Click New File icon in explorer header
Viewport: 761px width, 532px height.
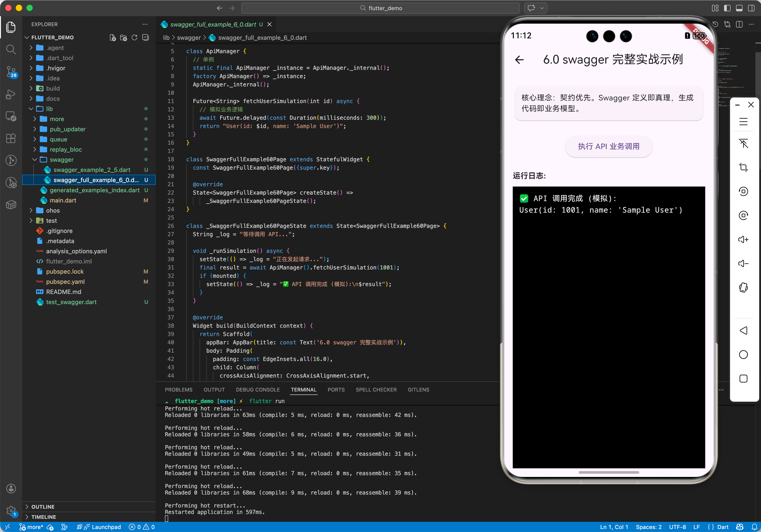[x=113, y=37]
